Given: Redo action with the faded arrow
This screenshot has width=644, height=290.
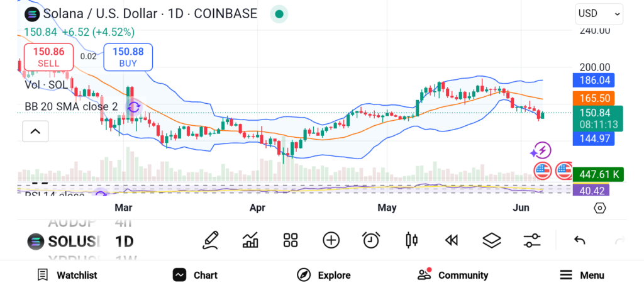Looking at the screenshot, I should click(619, 240).
